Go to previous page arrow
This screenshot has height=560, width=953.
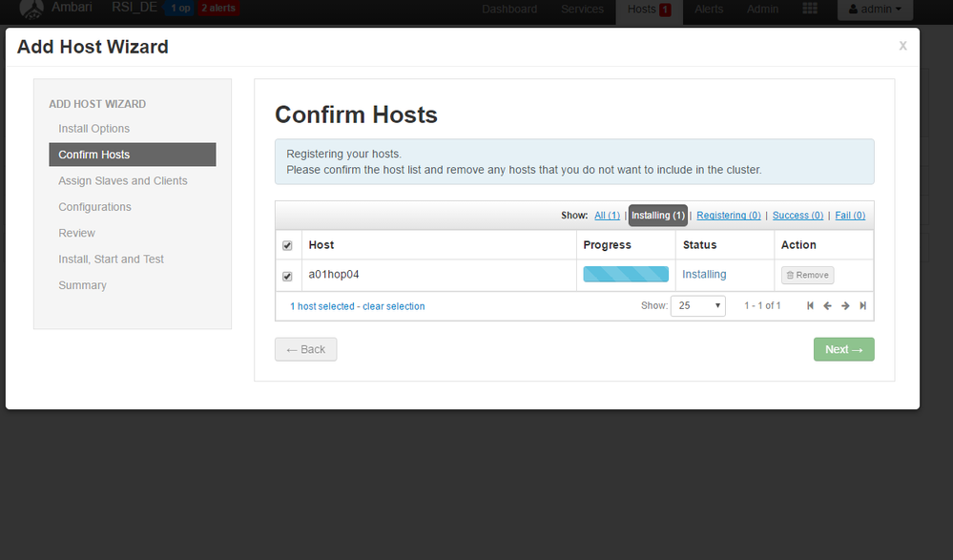827,306
